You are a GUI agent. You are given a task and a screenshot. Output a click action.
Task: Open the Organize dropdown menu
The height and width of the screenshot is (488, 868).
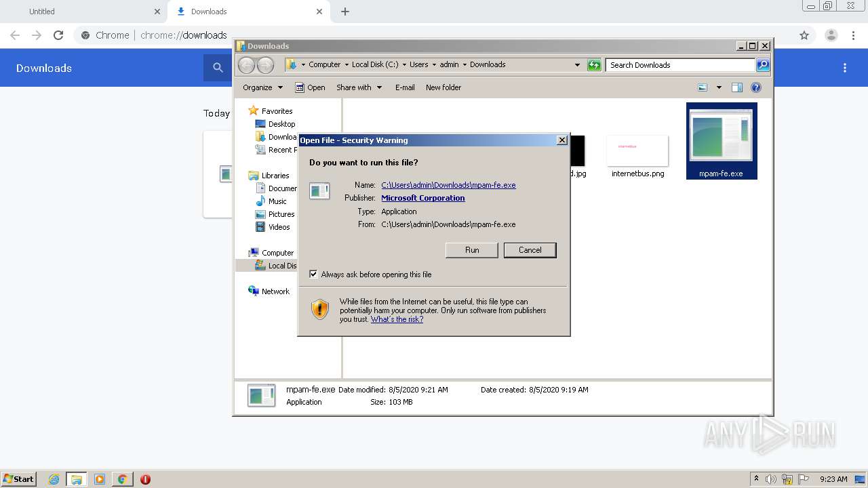tap(262, 87)
